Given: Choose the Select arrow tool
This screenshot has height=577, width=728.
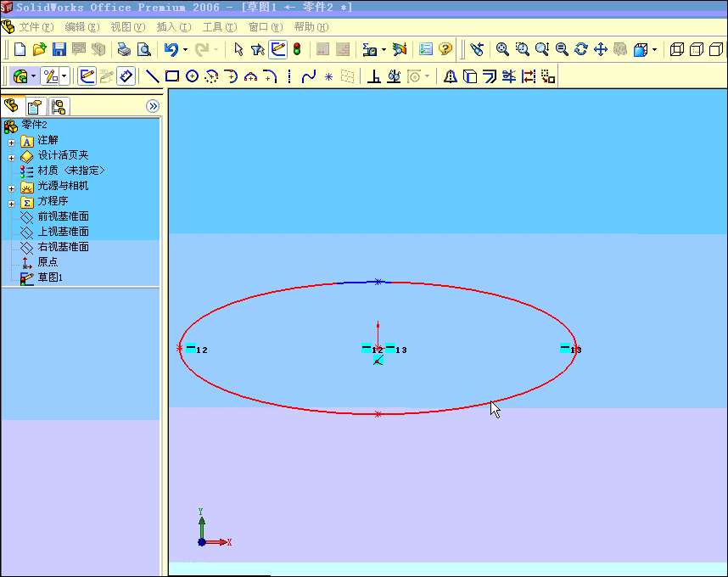Looking at the screenshot, I should 238,49.
